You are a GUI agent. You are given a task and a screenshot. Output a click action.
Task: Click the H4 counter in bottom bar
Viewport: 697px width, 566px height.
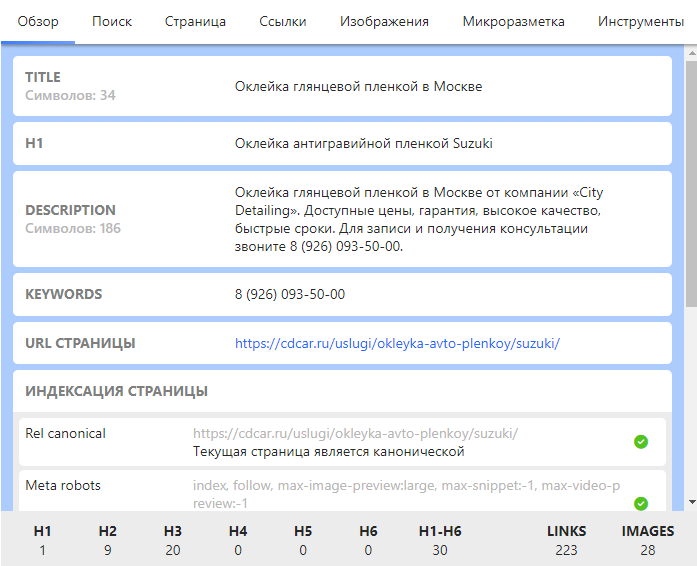[x=238, y=540]
